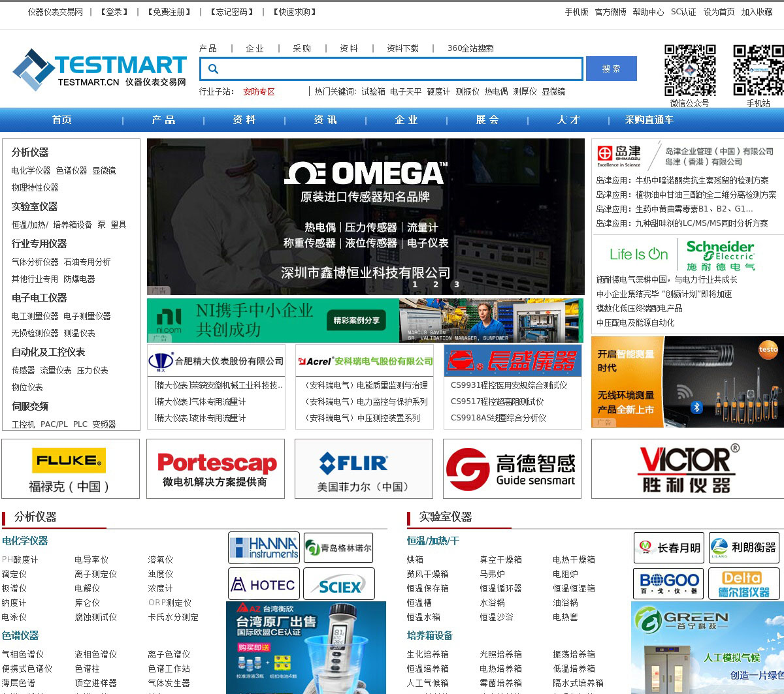Switch to banner slide 1
The image size is (784, 694).
pos(415,284)
